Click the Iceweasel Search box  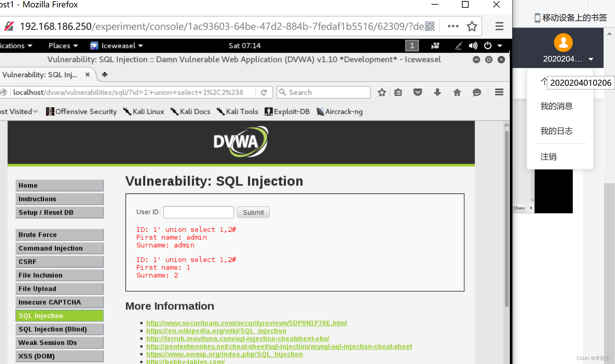coord(324,92)
